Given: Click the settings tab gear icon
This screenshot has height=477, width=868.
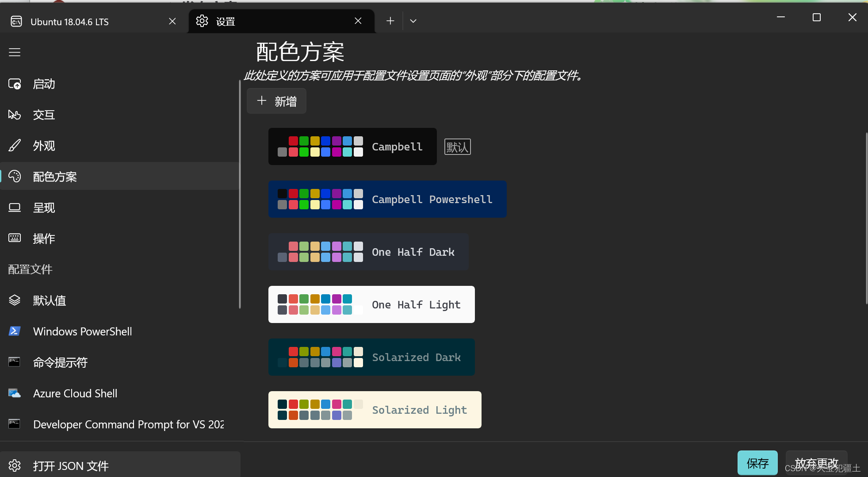Looking at the screenshot, I should click(x=202, y=21).
